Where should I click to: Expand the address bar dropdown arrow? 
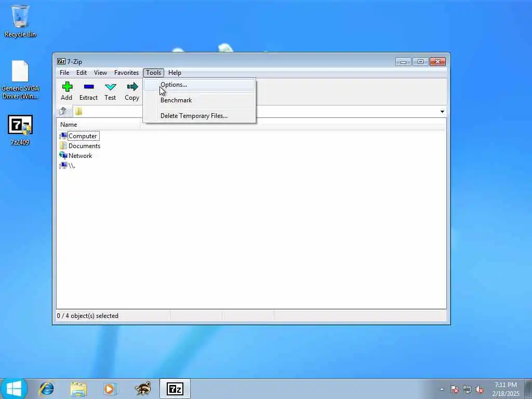442,112
